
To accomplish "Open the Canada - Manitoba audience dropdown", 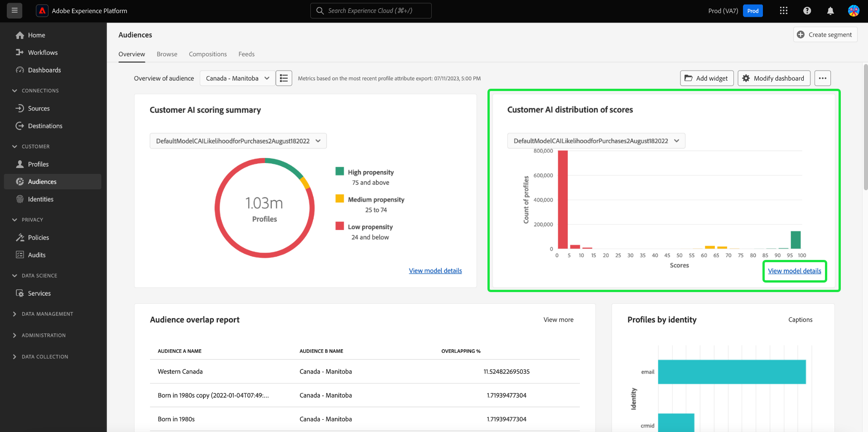I will tap(237, 78).
